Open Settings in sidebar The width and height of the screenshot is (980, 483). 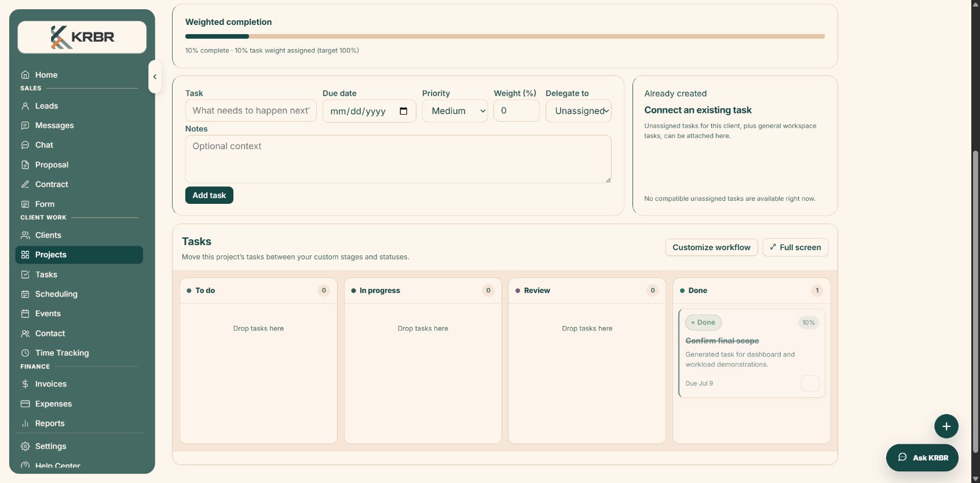79,447
